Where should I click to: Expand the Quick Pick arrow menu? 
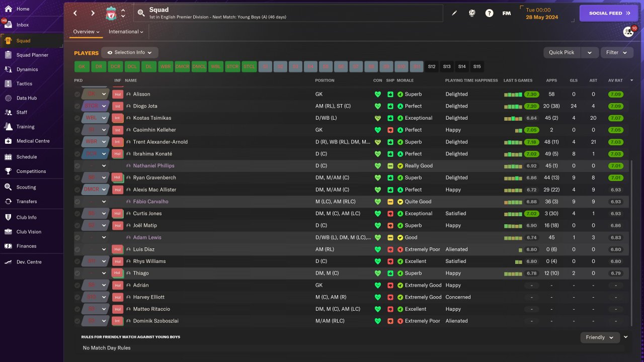[590, 52]
